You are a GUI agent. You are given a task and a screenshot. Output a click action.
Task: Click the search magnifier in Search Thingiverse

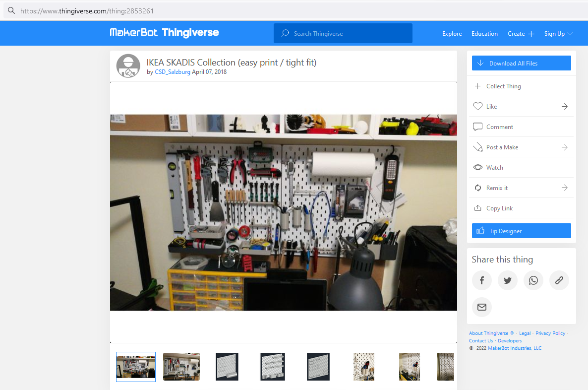coord(285,33)
